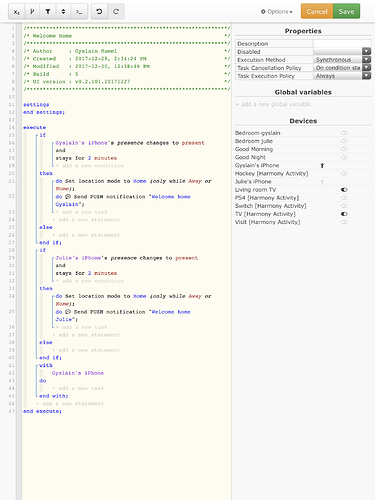375x500 pixels.
Task: Click the Cancel button
Action: pyautogui.click(x=317, y=11)
